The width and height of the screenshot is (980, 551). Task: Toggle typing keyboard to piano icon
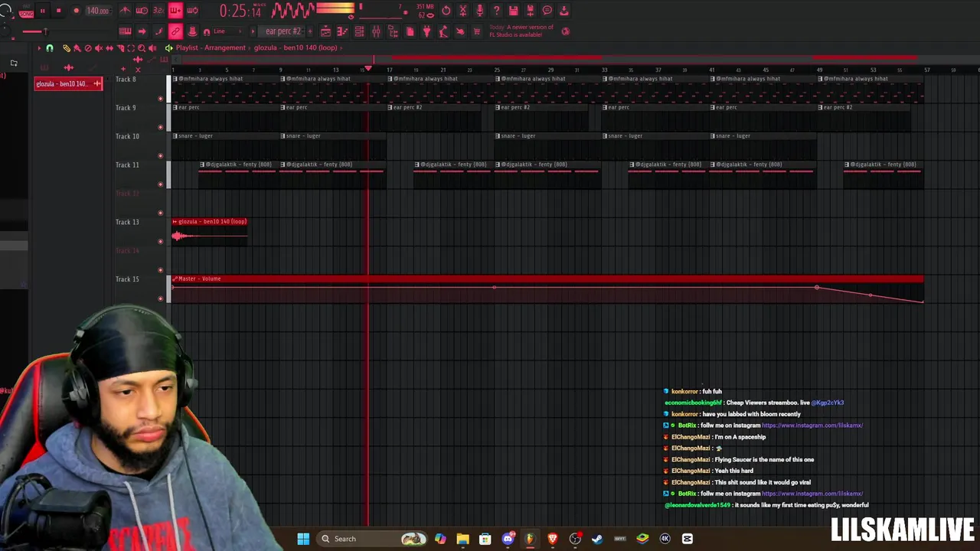point(126,31)
